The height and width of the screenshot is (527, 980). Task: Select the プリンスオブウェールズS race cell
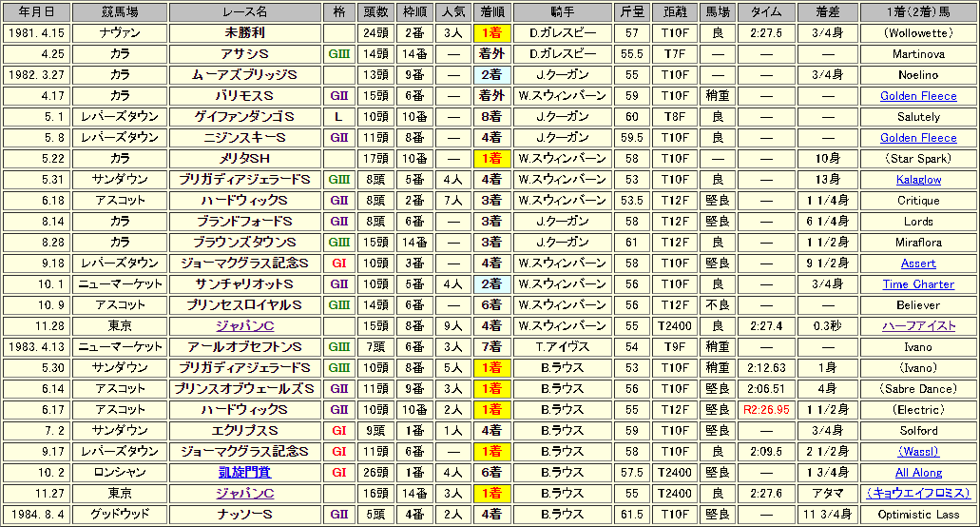245,389
